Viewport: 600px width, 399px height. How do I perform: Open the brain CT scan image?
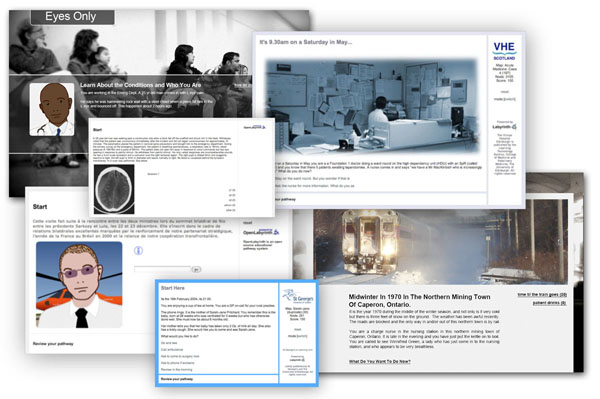coord(114,189)
